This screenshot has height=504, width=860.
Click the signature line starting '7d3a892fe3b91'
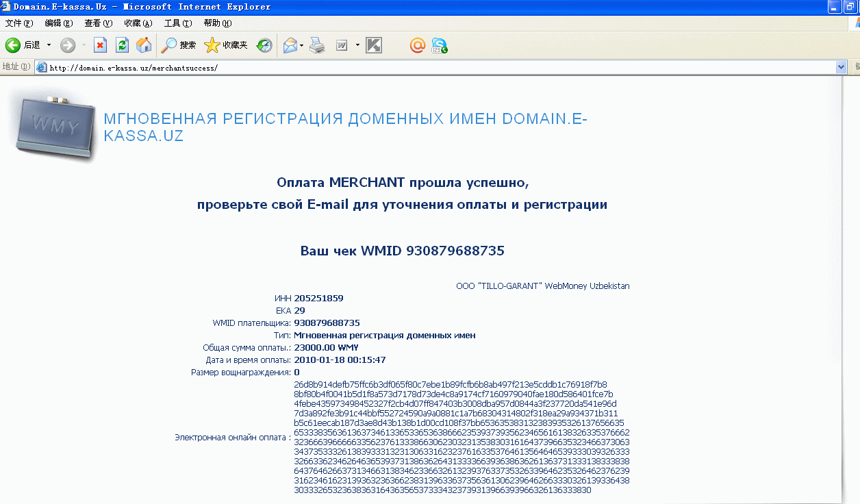point(456,414)
